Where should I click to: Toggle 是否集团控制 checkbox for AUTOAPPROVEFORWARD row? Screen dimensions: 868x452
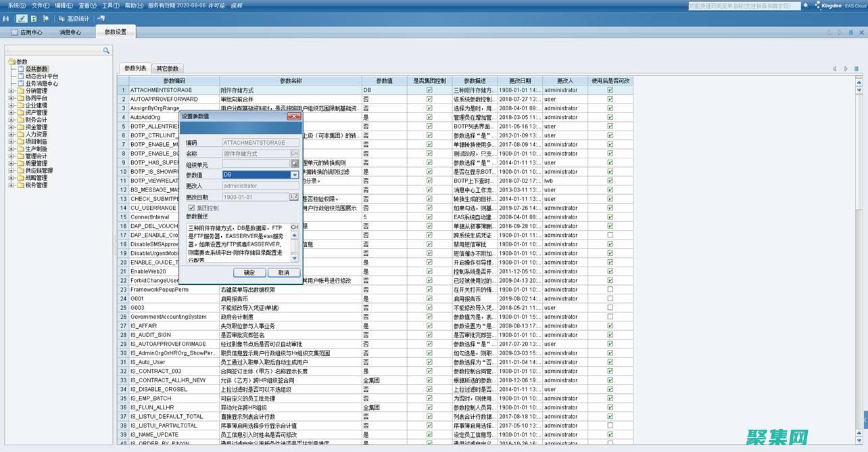pyautogui.click(x=429, y=99)
